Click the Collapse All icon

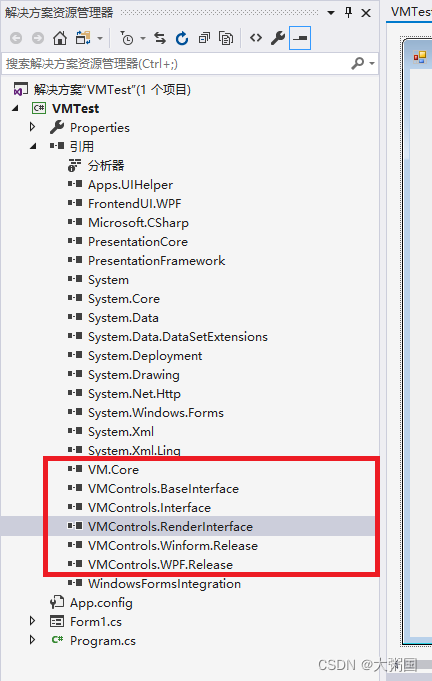point(204,38)
